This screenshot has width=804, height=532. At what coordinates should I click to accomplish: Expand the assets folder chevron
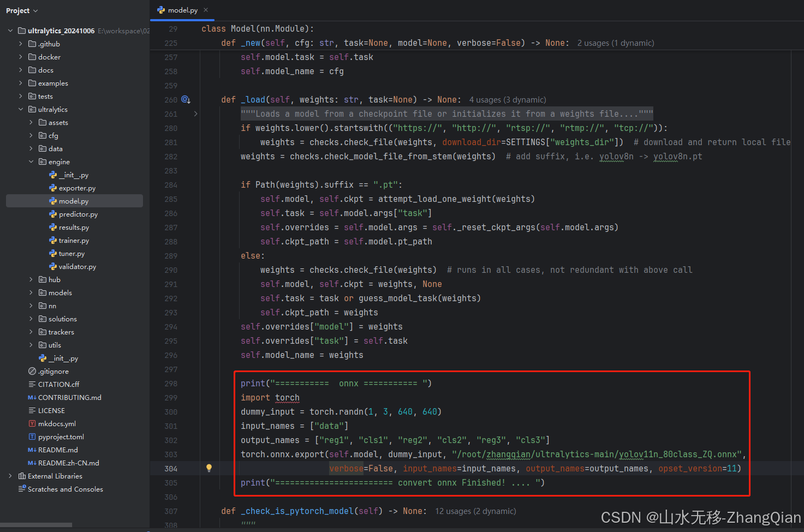(31, 122)
